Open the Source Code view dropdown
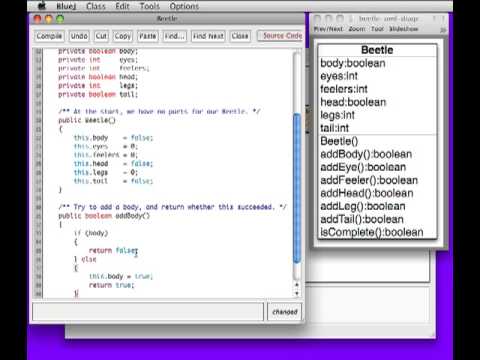This screenshot has width=480, height=360. click(280, 36)
